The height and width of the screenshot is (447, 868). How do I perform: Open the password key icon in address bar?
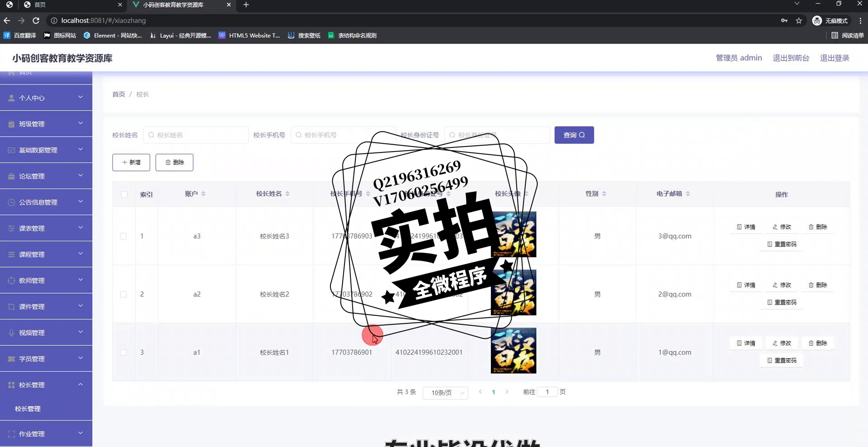(784, 21)
